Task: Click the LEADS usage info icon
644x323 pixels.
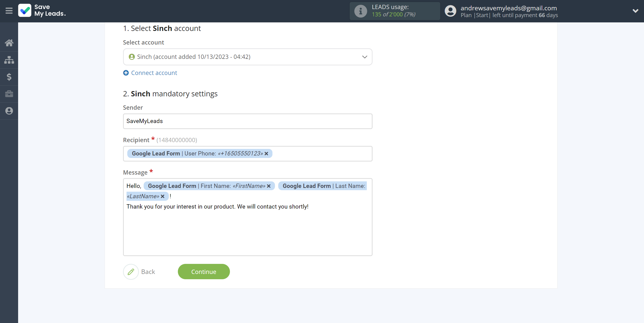Action: pyautogui.click(x=360, y=11)
